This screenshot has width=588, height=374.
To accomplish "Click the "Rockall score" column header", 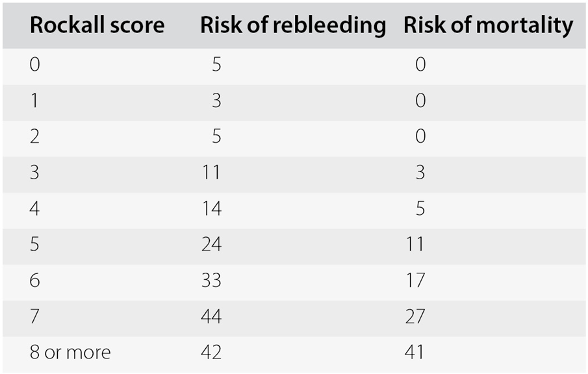I will click(x=97, y=25).
